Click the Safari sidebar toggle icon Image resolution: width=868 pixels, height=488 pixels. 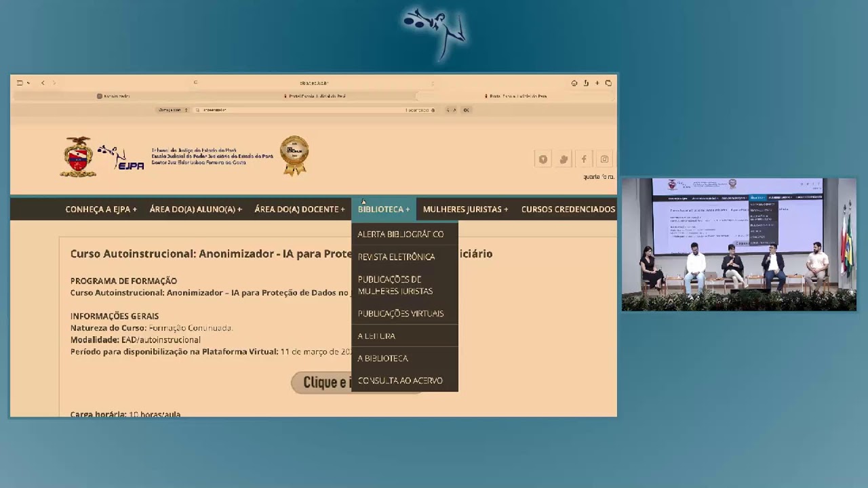(x=20, y=83)
